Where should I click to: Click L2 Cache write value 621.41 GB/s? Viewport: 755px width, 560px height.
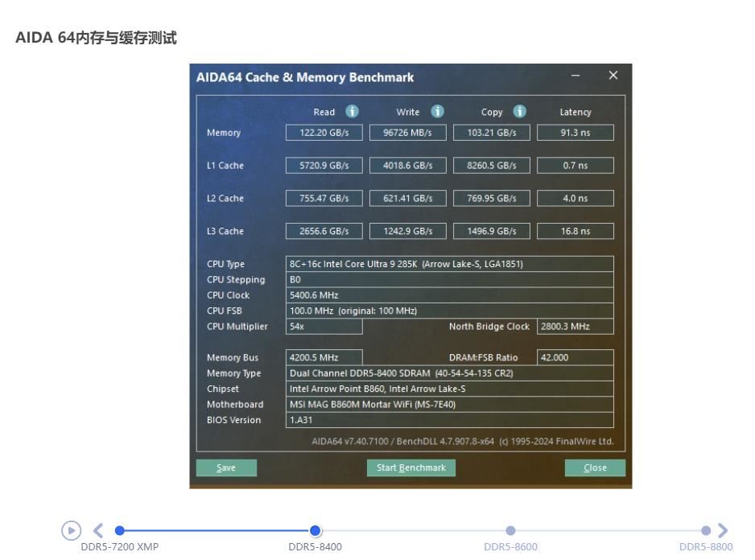(408, 198)
